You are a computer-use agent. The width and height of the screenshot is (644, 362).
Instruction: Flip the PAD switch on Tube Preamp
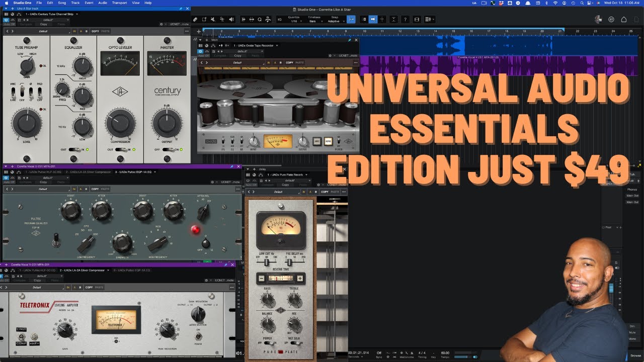39,94
